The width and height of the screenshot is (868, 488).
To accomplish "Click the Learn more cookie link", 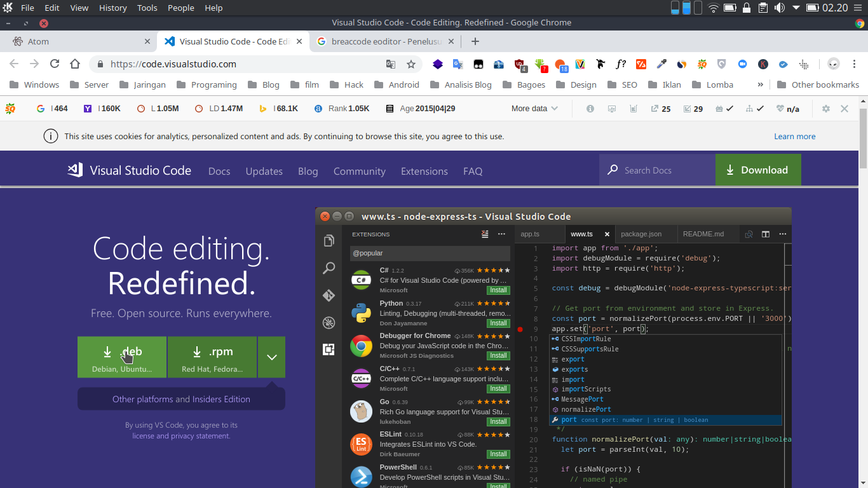I will click(794, 136).
